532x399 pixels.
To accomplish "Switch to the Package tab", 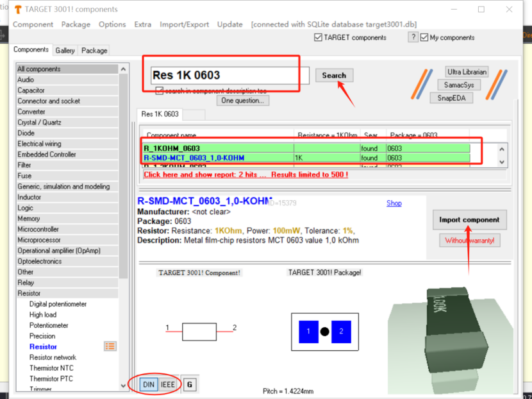I will coord(94,51).
